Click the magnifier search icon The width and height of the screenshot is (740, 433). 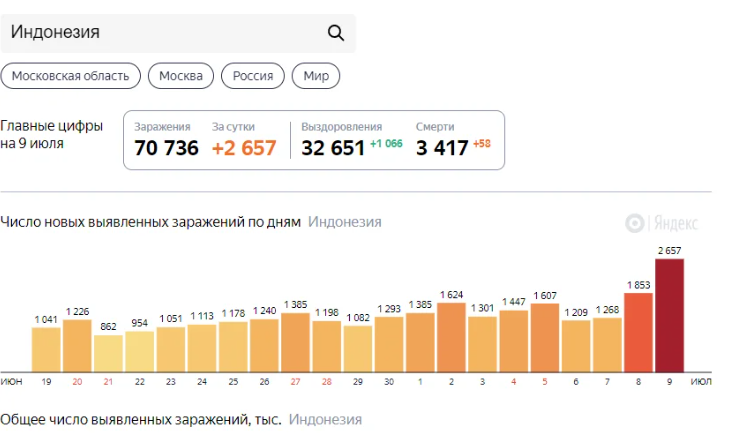pyautogui.click(x=336, y=33)
